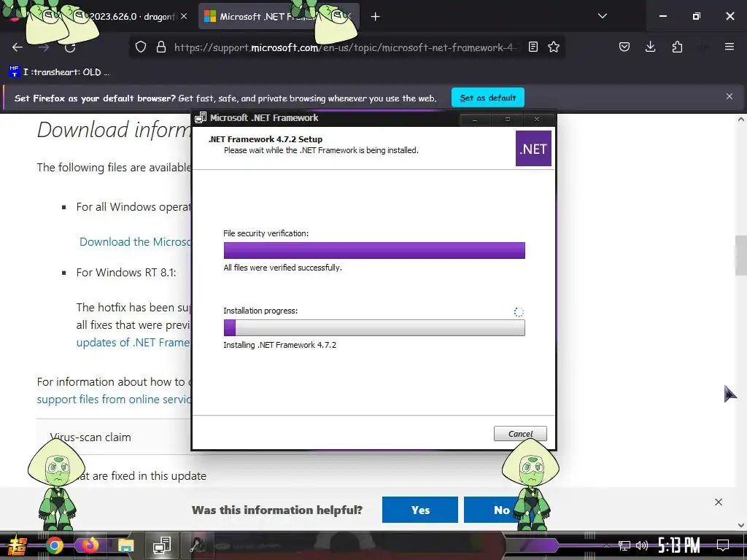The height and width of the screenshot is (560, 747).
Task: Open the volume control in system tray
Action: 642,545
